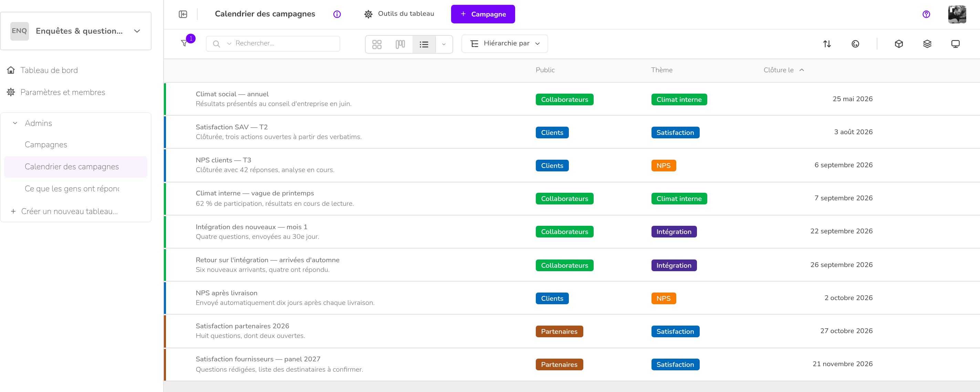Click Partenaires tag on Satisfaction partenaires 2026
This screenshot has height=392, width=980.
point(559,331)
